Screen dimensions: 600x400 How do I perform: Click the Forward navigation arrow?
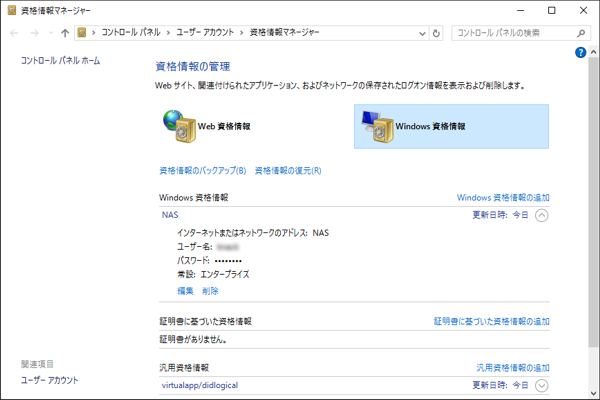pyautogui.click(x=34, y=33)
